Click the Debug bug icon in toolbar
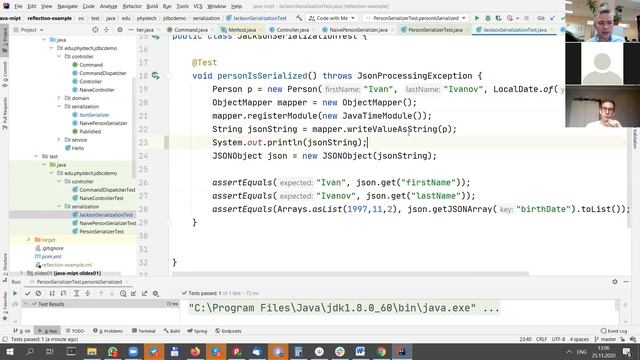 487,18
